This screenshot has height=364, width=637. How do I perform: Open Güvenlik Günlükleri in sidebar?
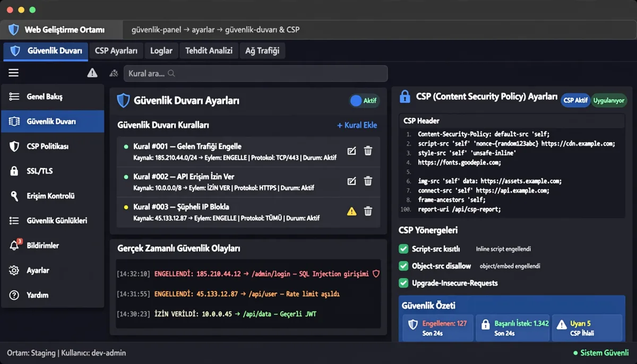[53, 220]
